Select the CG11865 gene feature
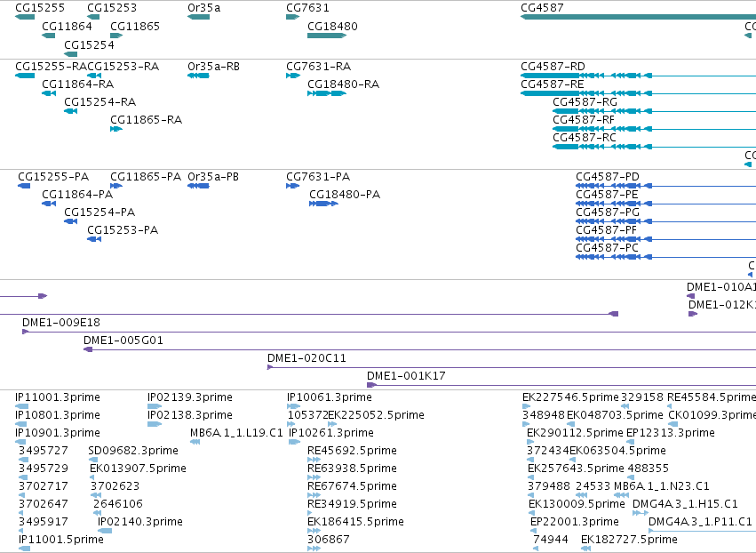756x553 pixels. tap(116, 36)
